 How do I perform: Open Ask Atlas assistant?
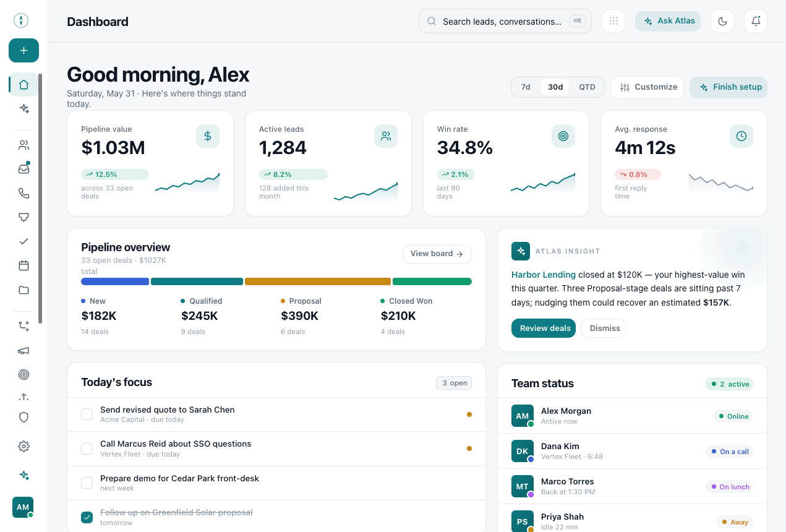668,21
